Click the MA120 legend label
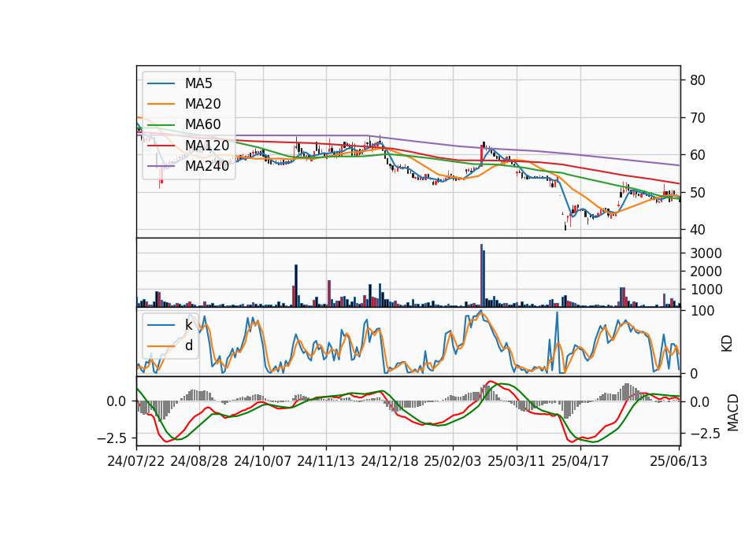This screenshot has height=543, width=756. click(x=207, y=145)
